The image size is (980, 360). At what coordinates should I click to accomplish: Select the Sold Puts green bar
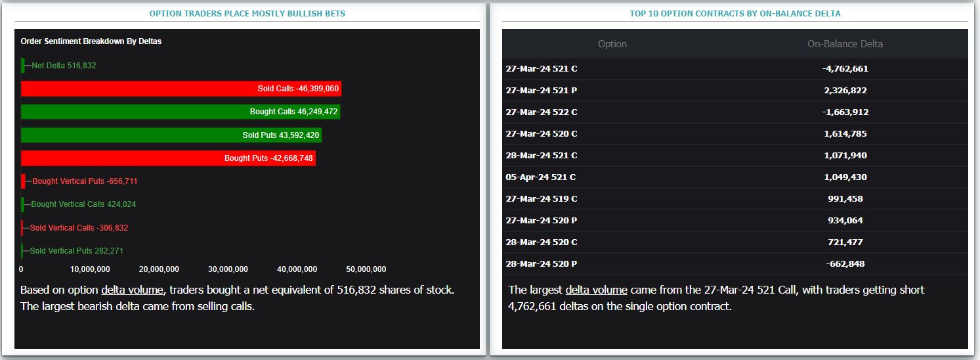pos(171,135)
